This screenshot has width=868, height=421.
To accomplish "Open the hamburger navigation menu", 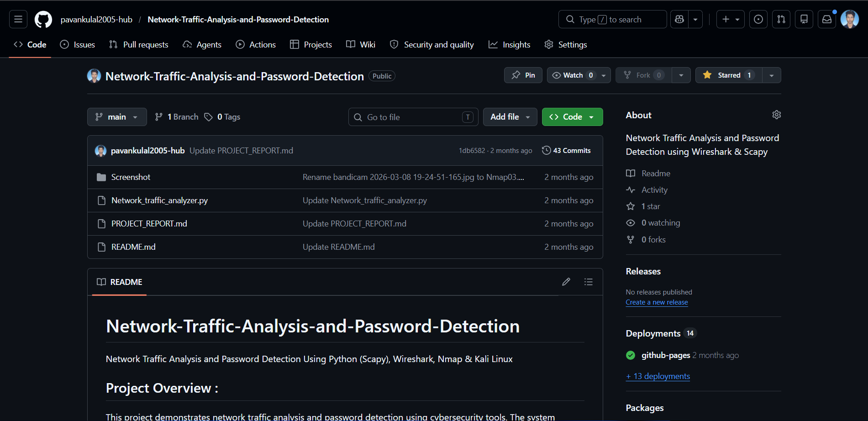I will [18, 19].
